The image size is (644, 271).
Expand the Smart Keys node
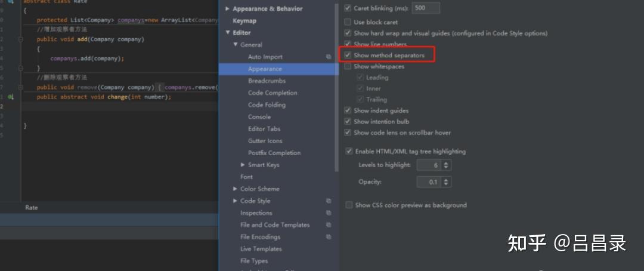coord(243,165)
